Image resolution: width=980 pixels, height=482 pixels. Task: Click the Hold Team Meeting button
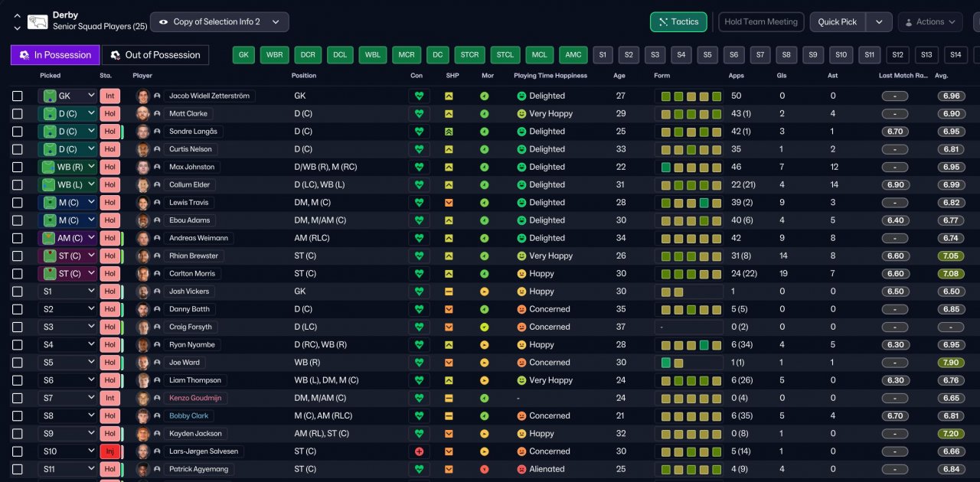761,22
